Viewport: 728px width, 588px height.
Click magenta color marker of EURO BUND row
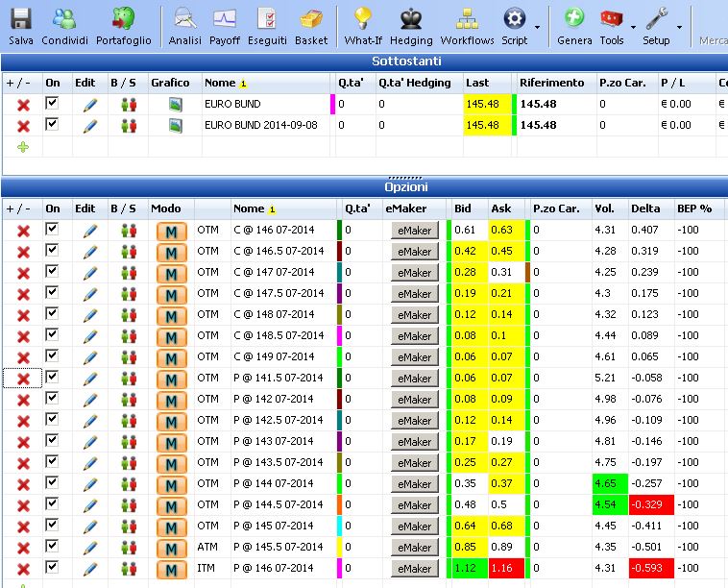332,104
